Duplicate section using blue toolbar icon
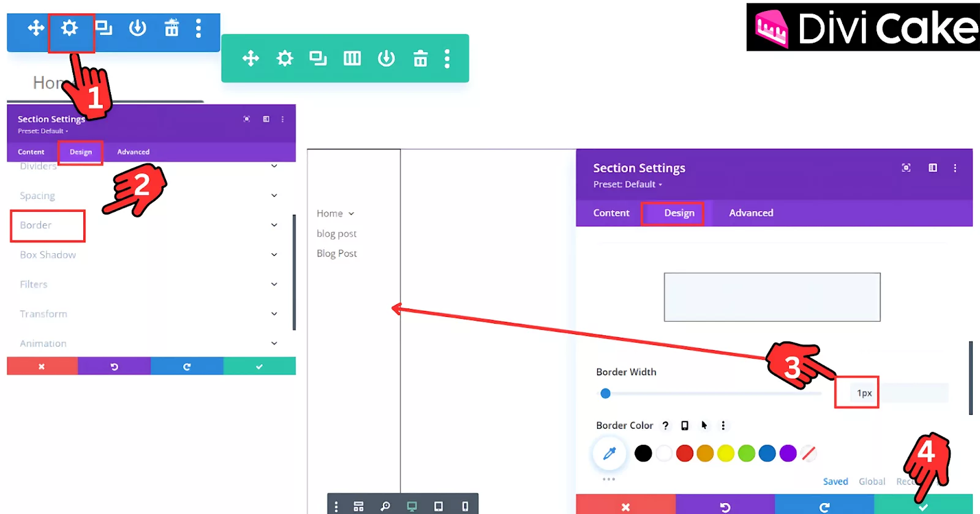This screenshot has width=980, height=514. point(104,28)
